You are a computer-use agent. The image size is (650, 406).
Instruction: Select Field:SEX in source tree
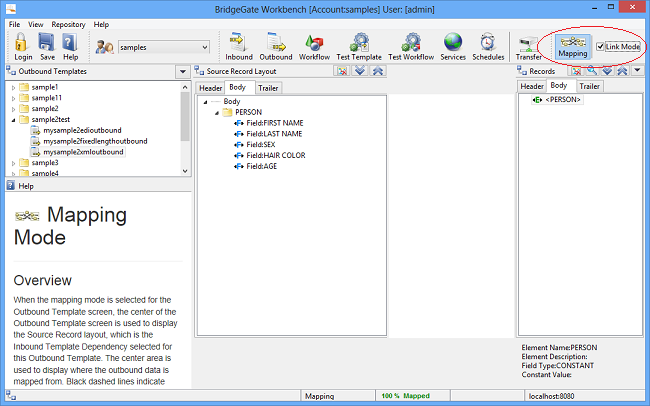click(x=261, y=145)
